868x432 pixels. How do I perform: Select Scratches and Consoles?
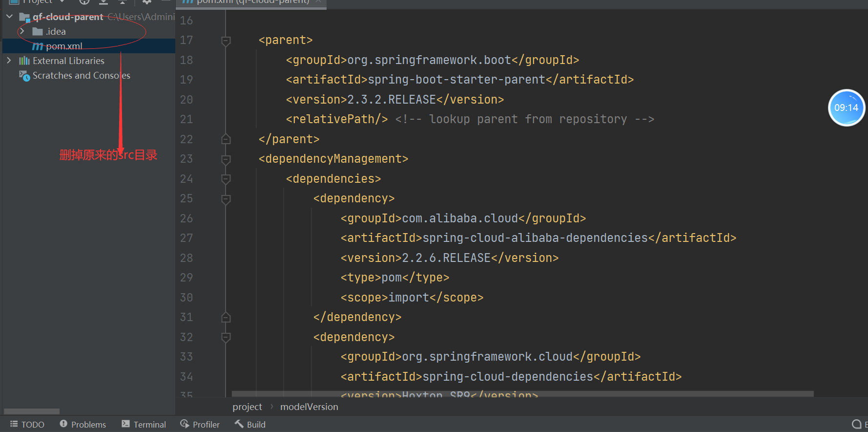pyautogui.click(x=81, y=75)
